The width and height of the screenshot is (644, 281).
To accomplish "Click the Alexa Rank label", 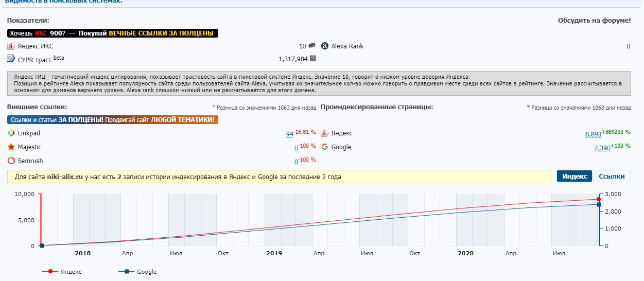I will click(x=347, y=46).
